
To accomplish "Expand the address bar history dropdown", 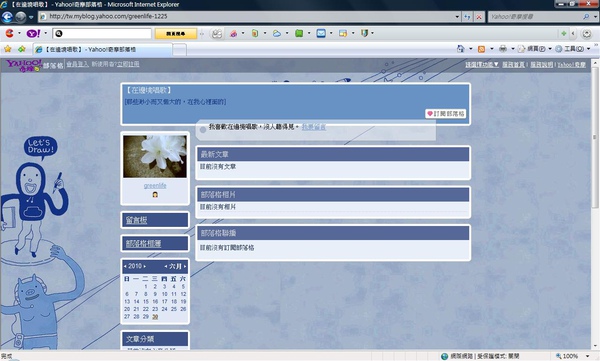I will [x=457, y=16].
